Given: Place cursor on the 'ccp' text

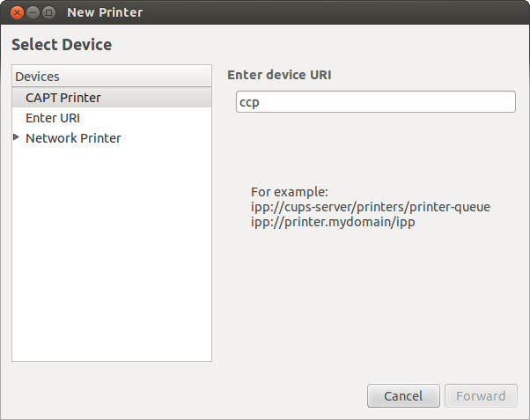Looking at the screenshot, I should pos(249,102).
